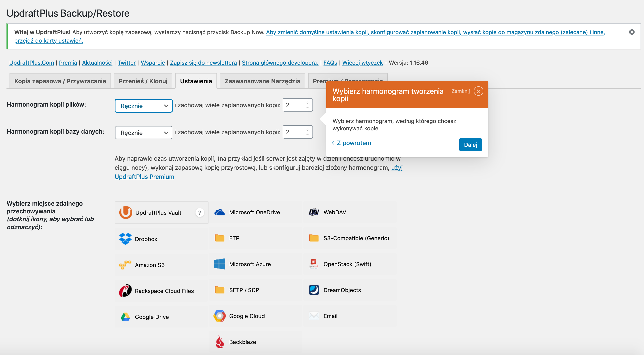Choose the Microsoft Azure Windows logo icon
This screenshot has height=355, width=644.
pos(219,264)
